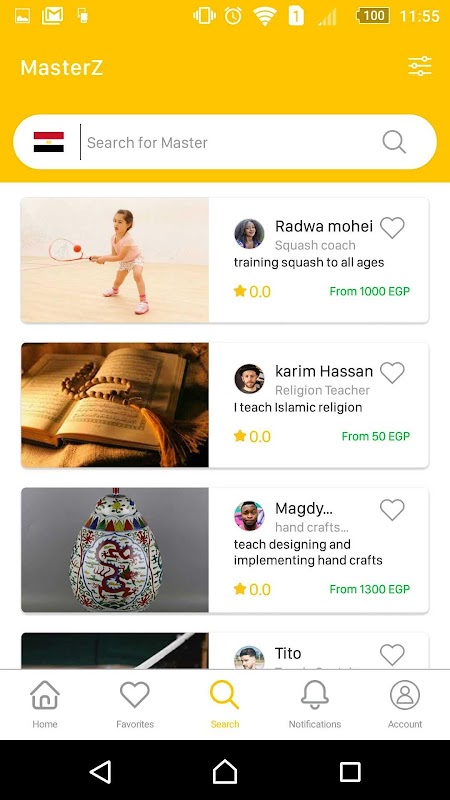Select the From 1000 EGP price link
The width and height of the screenshot is (450, 800).
(x=369, y=291)
